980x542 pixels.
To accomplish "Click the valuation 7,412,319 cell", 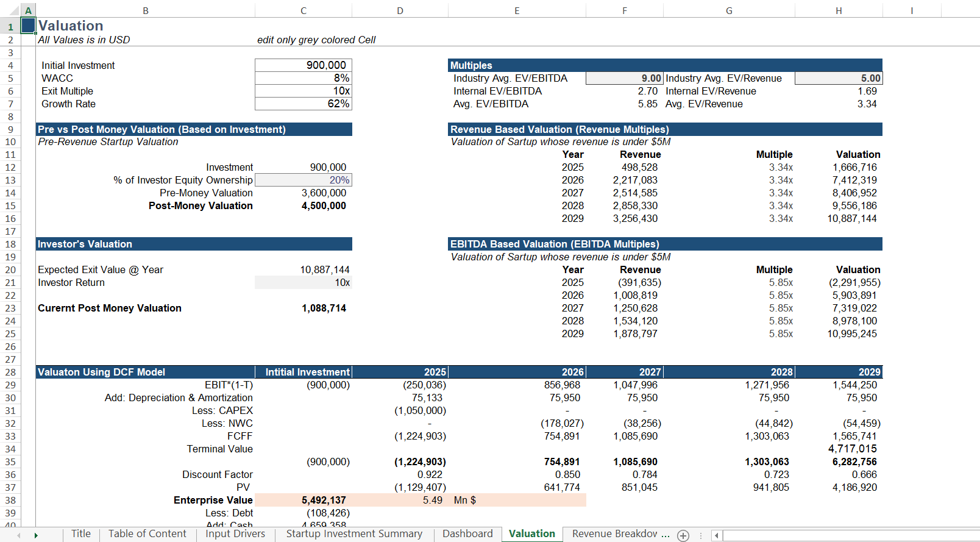I will tap(839, 180).
